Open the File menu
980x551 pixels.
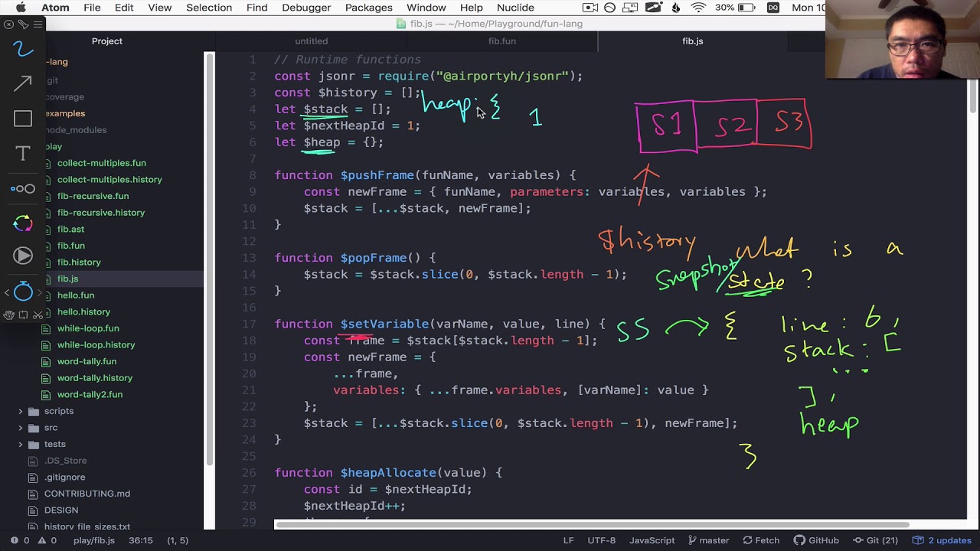[x=92, y=8]
